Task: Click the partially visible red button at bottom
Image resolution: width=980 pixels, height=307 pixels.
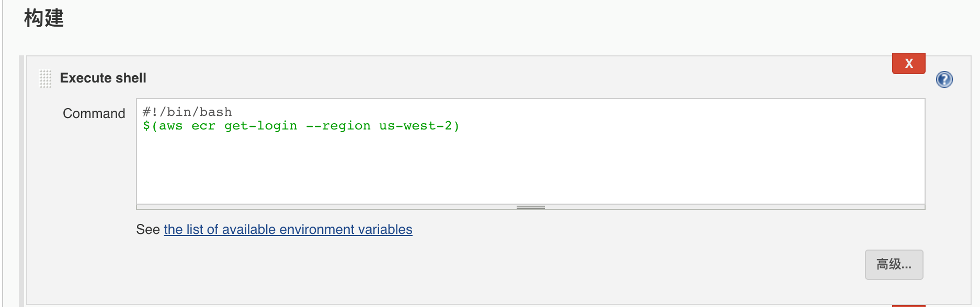Action: click(x=908, y=305)
